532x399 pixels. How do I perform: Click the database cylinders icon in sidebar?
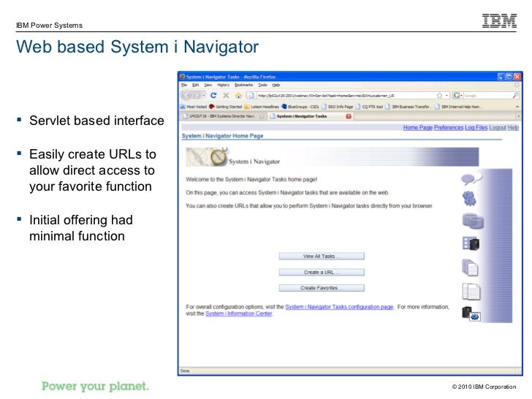click(x=473, y=221)
